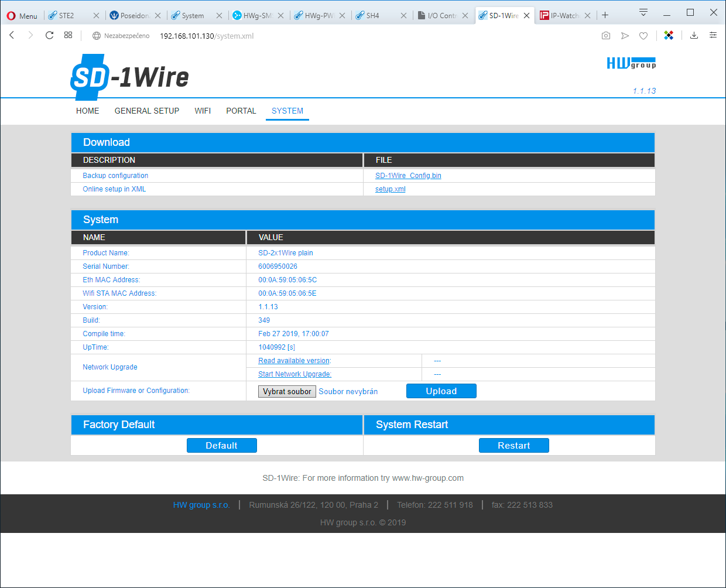Click serial number value 6006950026

click(278, 266)
